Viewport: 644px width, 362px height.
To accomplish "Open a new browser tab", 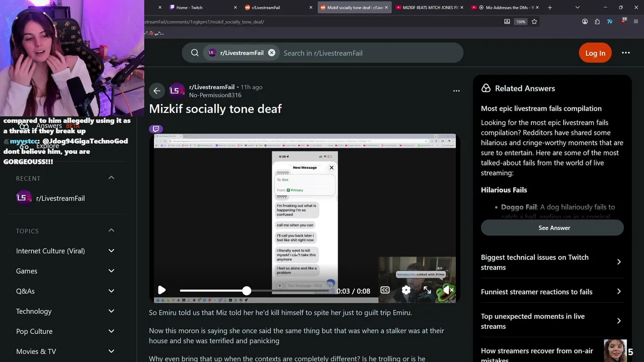I will 549,8.
